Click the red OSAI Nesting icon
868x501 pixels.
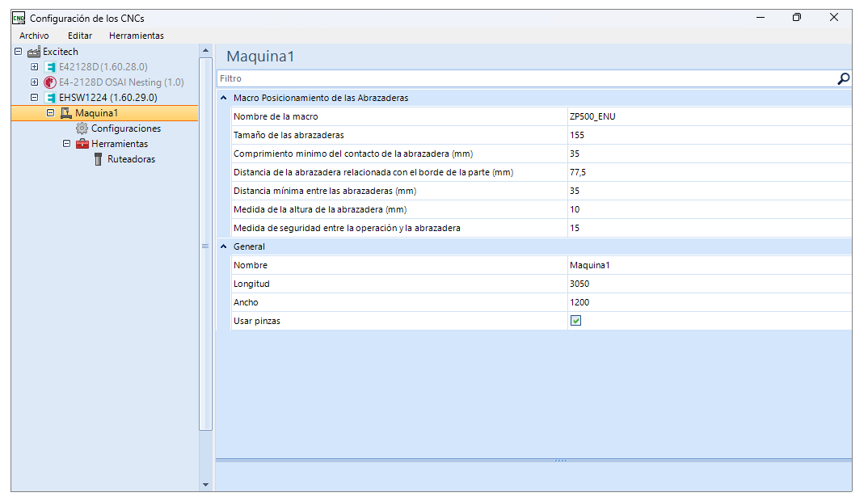coord(50,82)
